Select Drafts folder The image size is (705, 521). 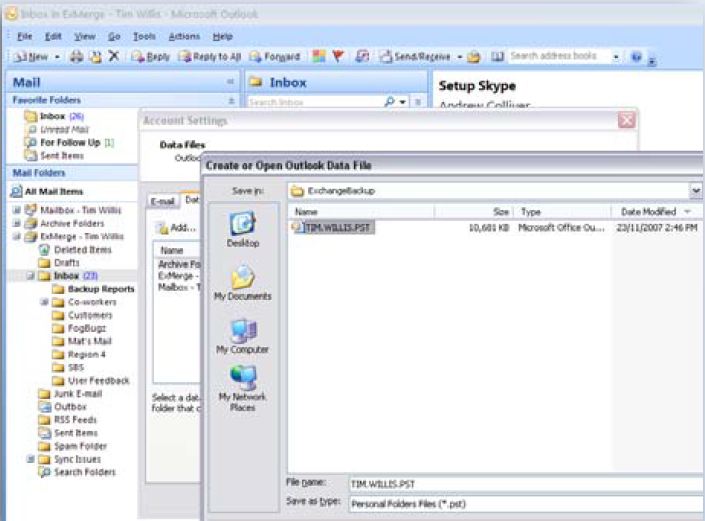[x=59, y=263]
